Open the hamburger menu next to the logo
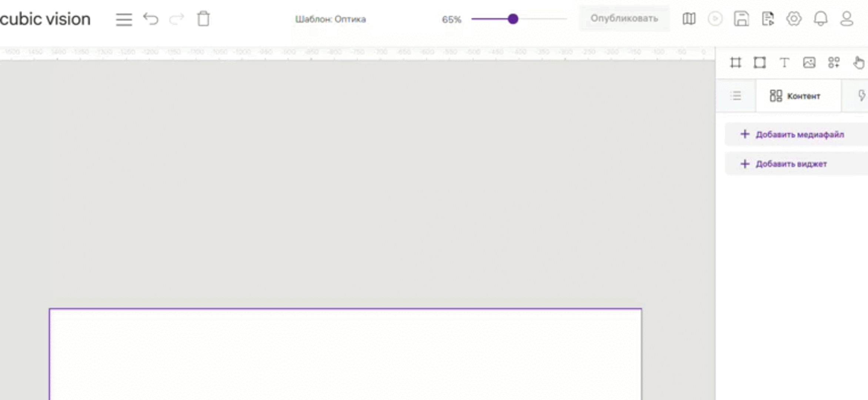The image size is (868, 400). [124, 19]
